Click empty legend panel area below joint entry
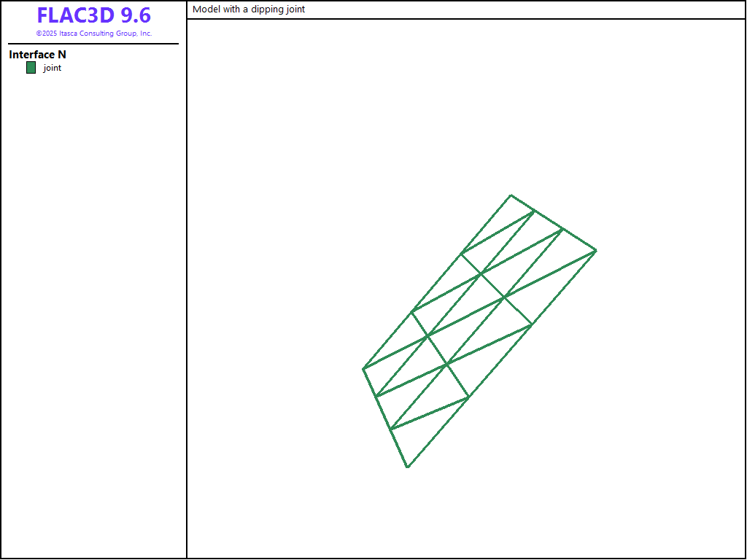 (x=93, y=292)
